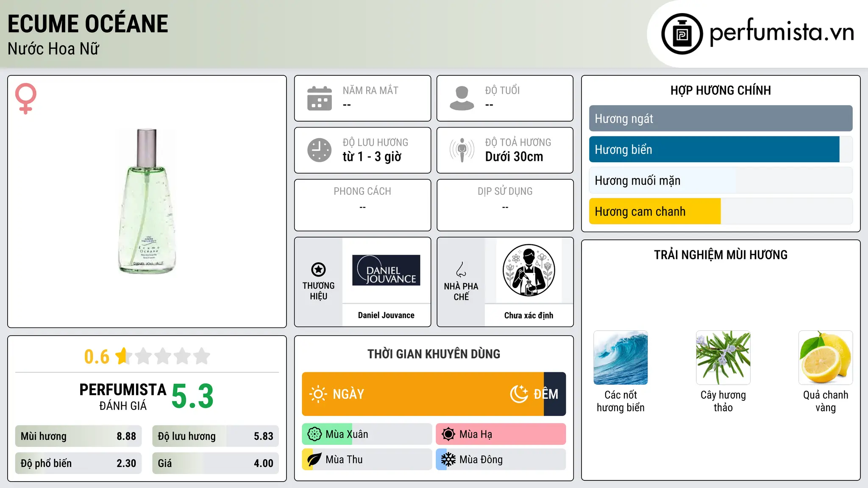Click the Chưa xác định perfumer label
This screenshot has width=868, height=488.
529,315
